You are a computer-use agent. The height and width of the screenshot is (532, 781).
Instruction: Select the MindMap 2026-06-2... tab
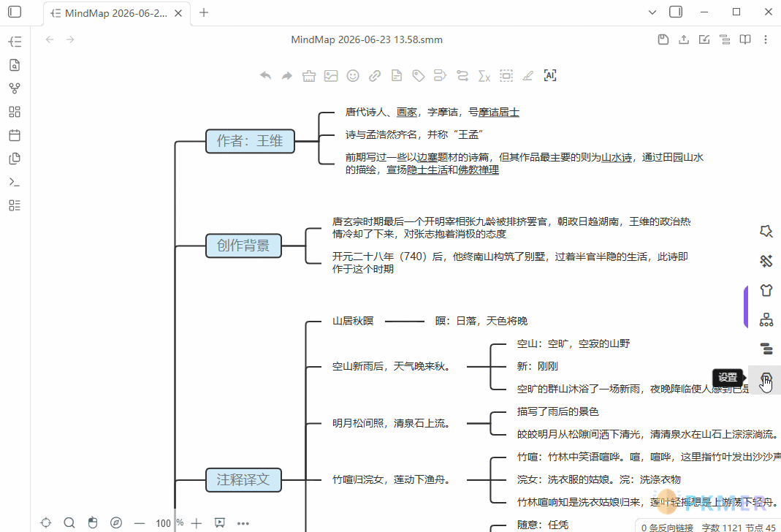pos(117,13)
